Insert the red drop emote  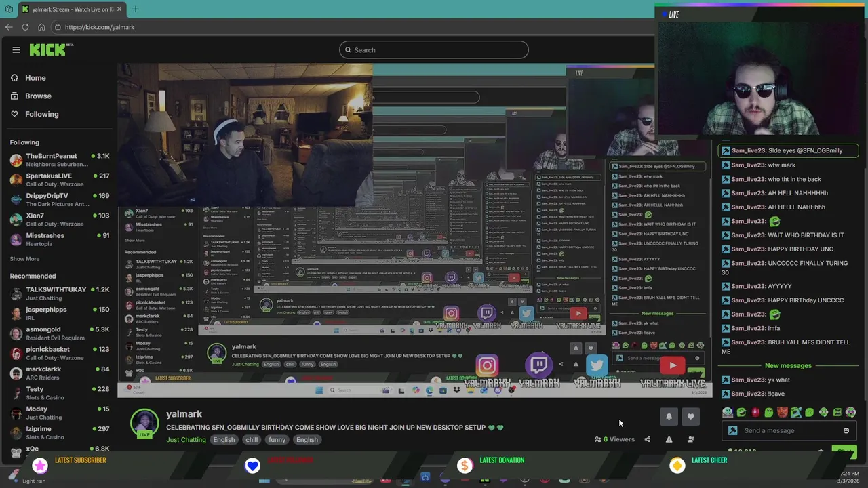[755, 412]
